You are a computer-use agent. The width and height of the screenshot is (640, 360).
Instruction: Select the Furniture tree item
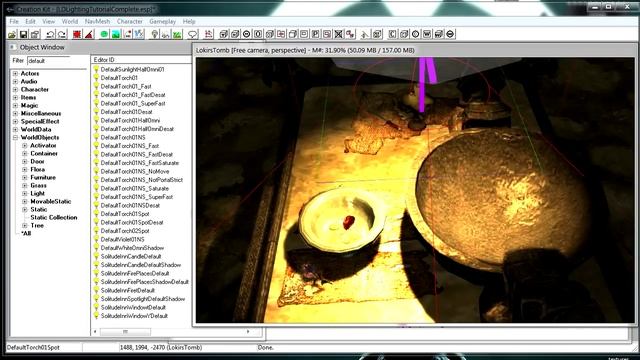click(x=43, y=178)
